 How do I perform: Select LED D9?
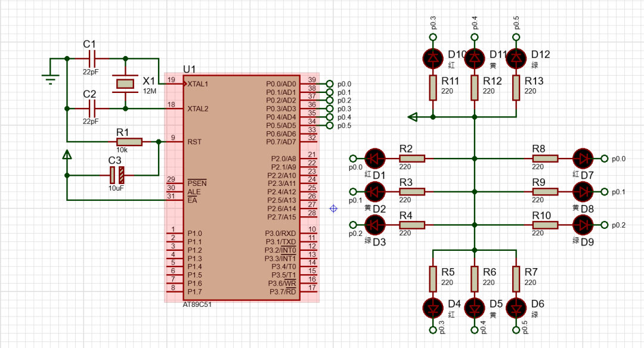click(583, 225)
